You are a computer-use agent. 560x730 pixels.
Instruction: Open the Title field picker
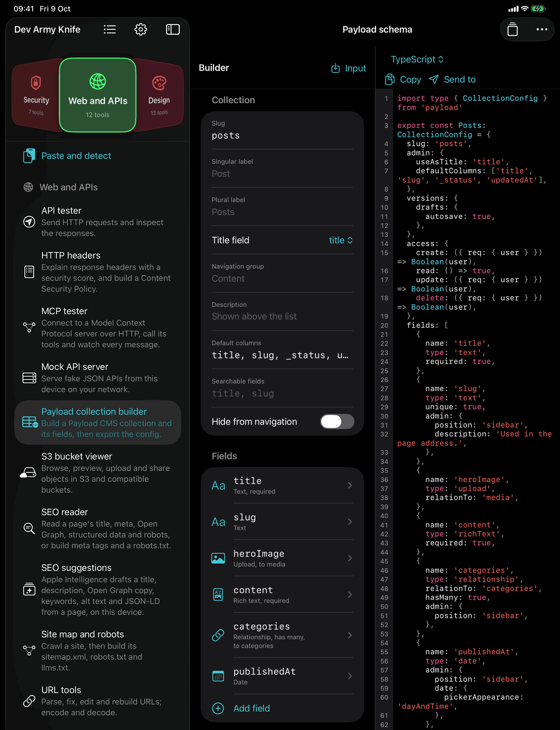tap(341, 240)
